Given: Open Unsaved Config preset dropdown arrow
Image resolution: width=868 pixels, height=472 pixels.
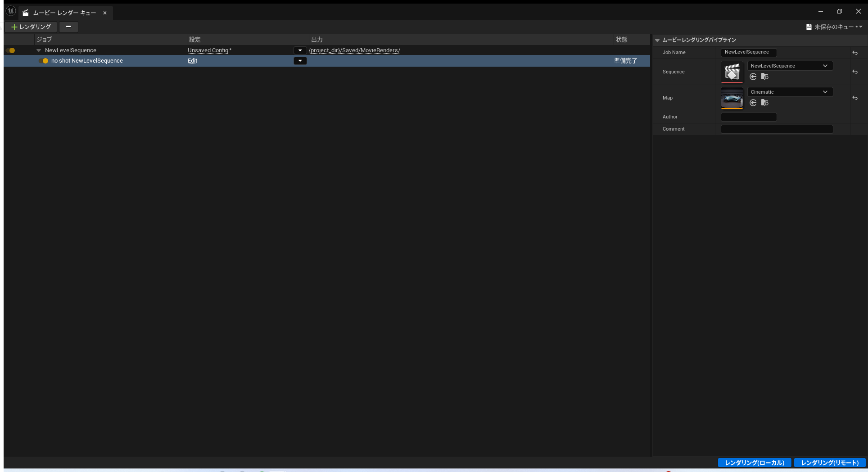Looking at the screenshot, I should pyautogui.click(x=300, y=50).
